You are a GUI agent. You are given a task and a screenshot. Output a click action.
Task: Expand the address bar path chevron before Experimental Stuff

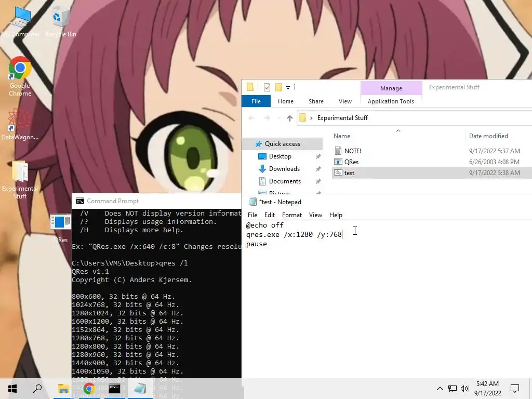point(311,118)
